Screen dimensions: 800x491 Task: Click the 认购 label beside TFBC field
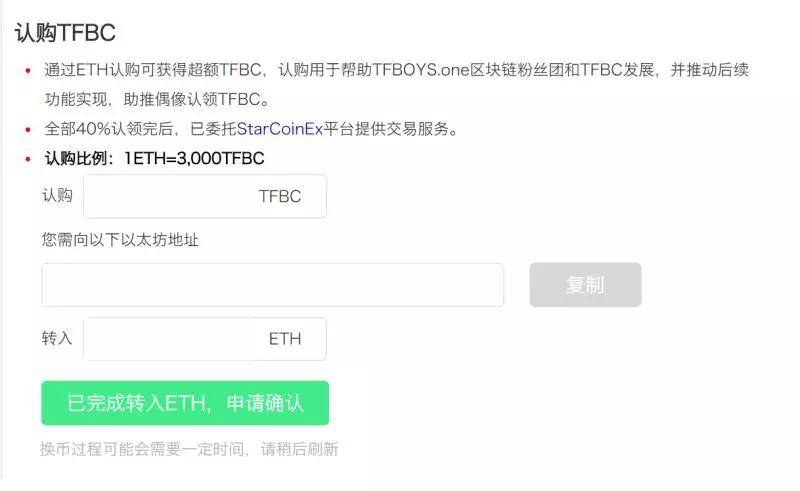(x=57, y=195)
